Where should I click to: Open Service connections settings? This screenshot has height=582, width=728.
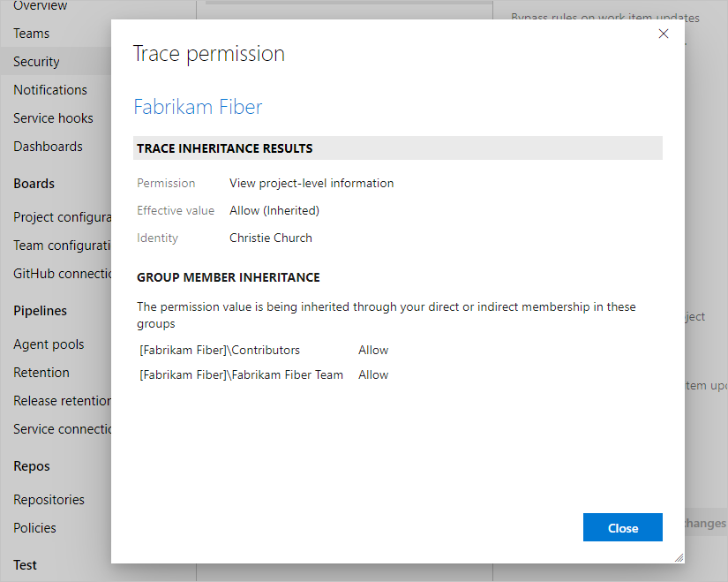(56, 428)
